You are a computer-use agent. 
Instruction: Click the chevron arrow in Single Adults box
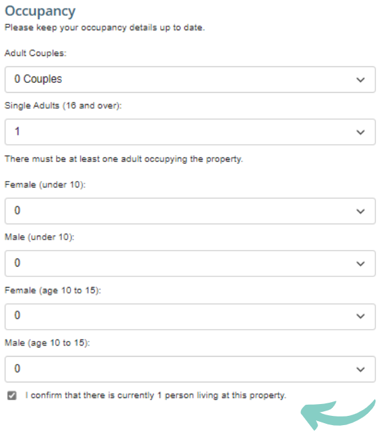pos(360,132)
